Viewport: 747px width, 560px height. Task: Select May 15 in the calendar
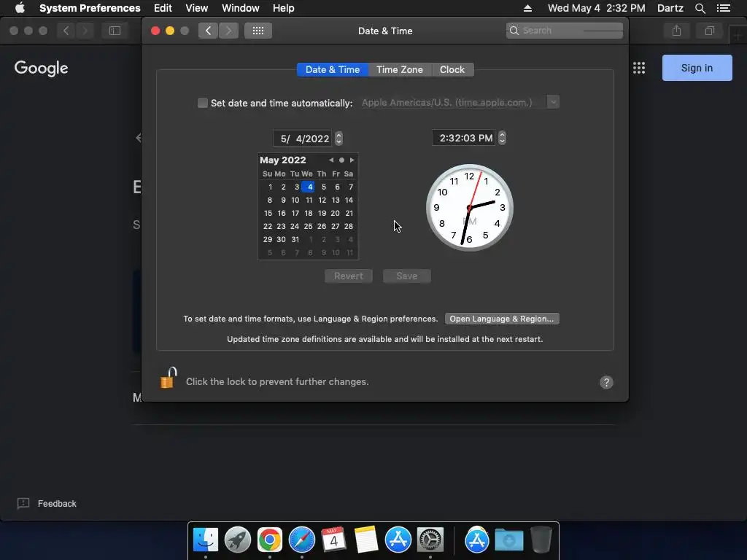[x=268, y=214]
